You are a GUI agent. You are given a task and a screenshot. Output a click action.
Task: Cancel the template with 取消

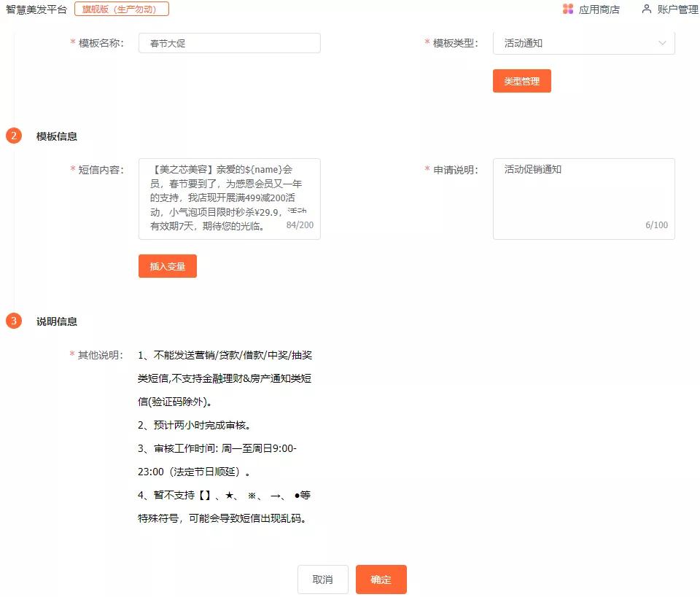tap(323, 580)
